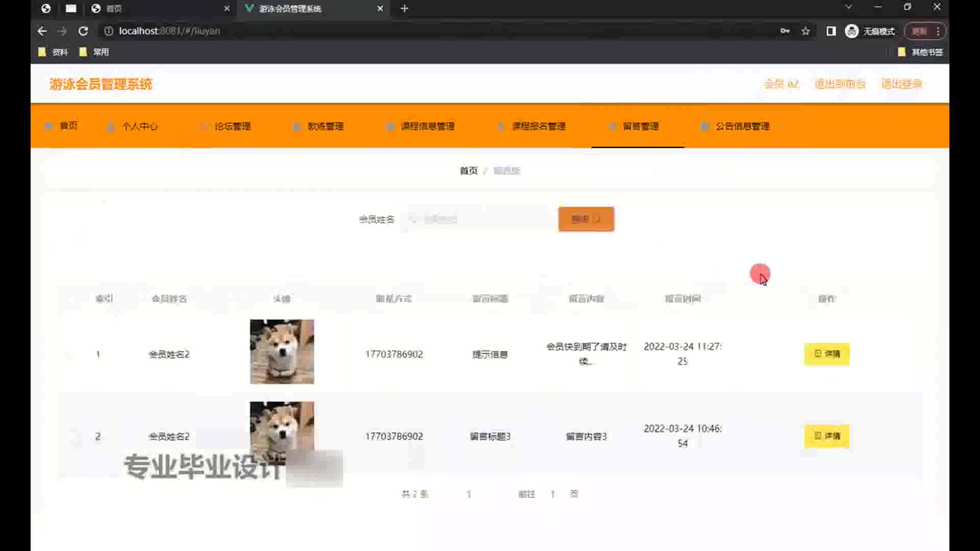Click the orange search button
The width and height of the screenshot is (980, 551).
coord(586,219)
